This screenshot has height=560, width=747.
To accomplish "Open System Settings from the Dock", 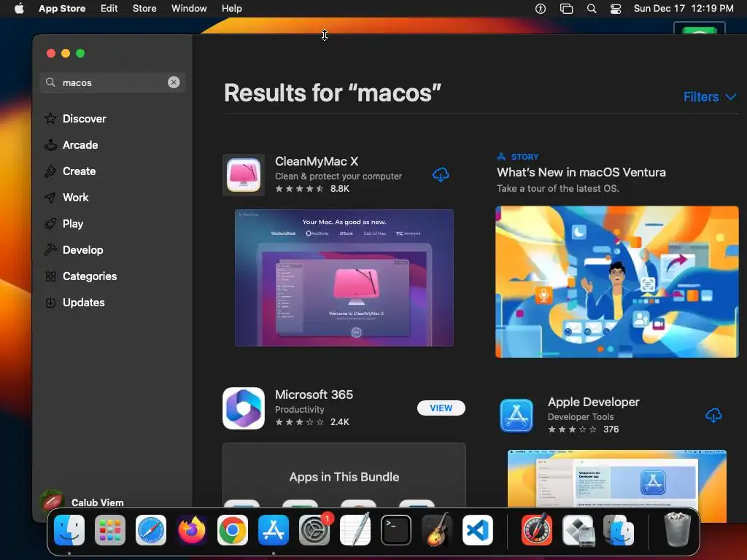I will click(x=314, y=530).
